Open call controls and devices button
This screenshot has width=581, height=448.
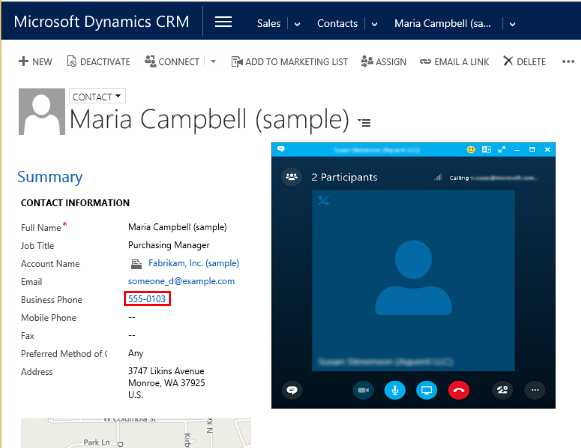click(502, 390)
